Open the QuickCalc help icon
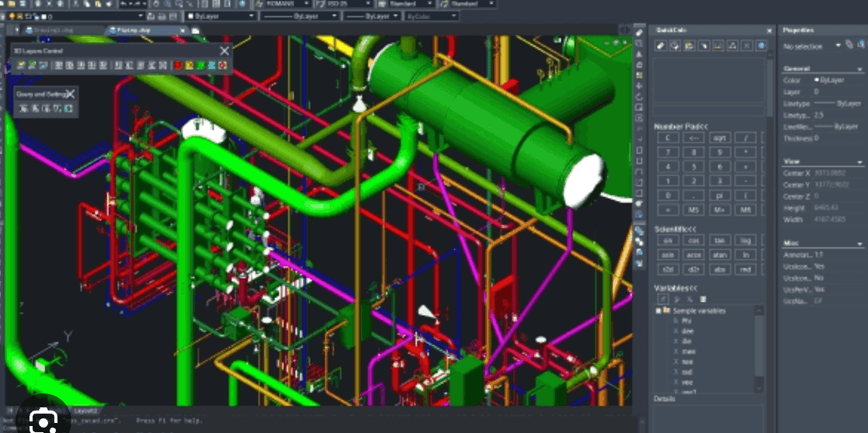This screenshot has height=433, width=868. tap(762, 47)
